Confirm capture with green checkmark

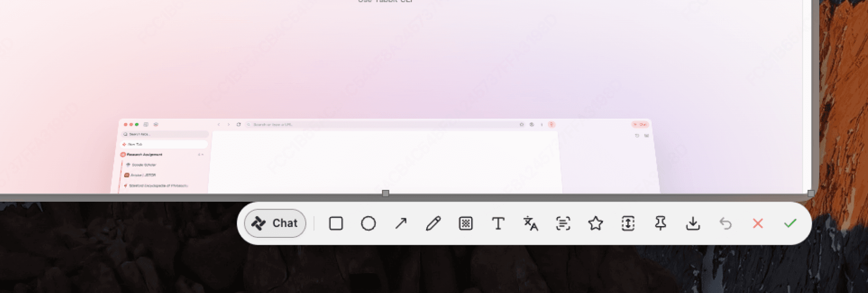790,223
